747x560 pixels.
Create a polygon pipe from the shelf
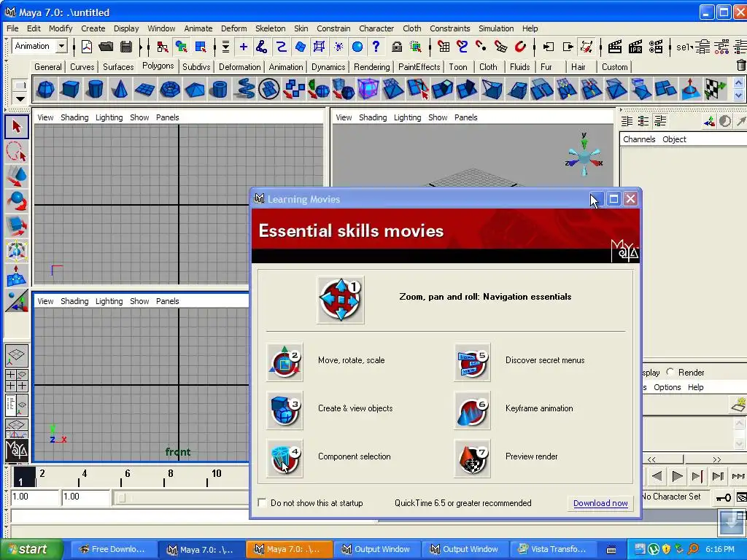coord(219,89)
